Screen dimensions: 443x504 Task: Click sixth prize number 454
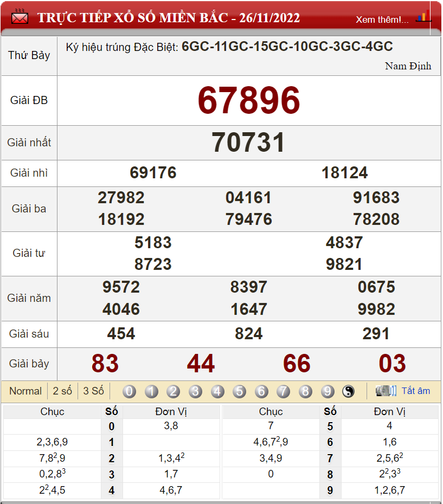pyautogui.click(x=121, y=334)
